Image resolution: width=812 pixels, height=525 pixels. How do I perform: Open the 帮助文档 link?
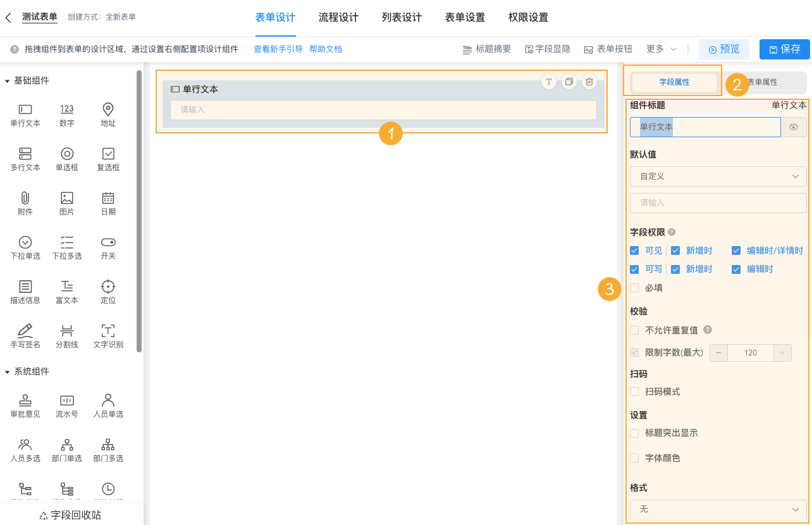point(326,48)
